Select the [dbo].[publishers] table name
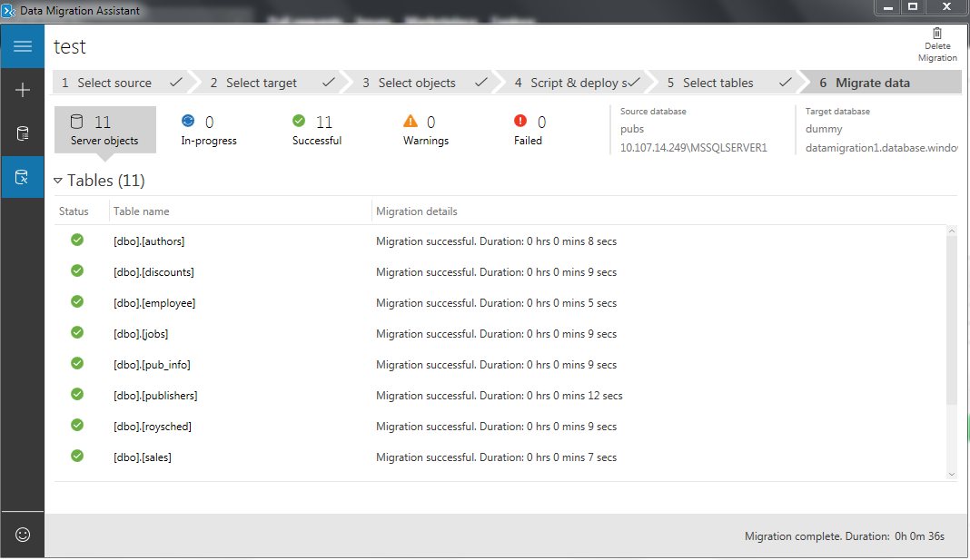Screen dimensions: 970x560 [155, 396]
